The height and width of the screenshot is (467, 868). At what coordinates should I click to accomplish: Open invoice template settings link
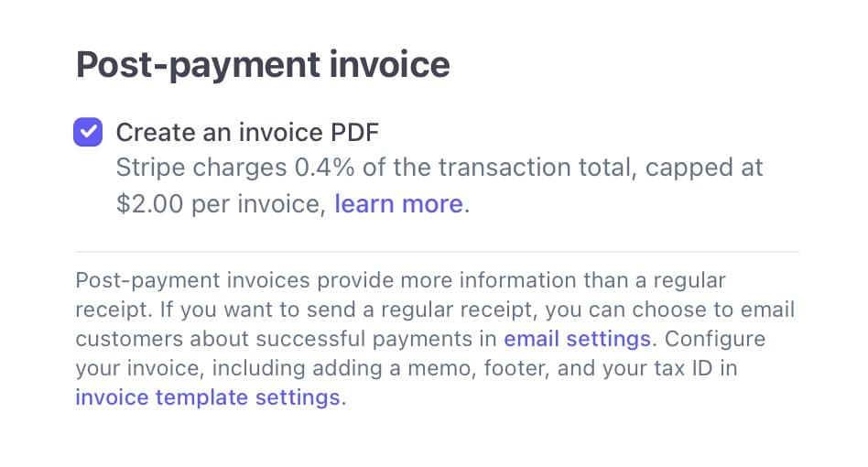(x=207, y=397)
